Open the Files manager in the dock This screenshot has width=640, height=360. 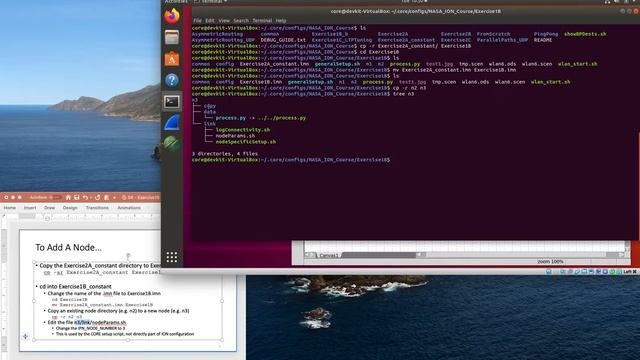(172, 38)
